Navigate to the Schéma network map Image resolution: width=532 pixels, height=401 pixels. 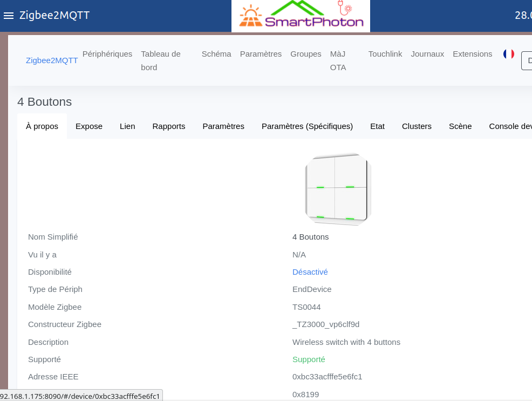point(216,54)
